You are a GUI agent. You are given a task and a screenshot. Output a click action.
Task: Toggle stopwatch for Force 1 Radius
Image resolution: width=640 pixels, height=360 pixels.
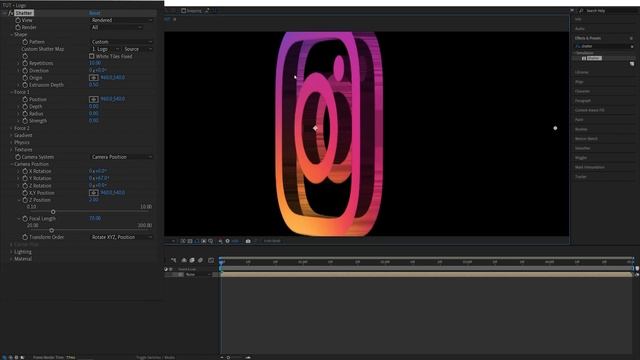click(x=25, y=113)
